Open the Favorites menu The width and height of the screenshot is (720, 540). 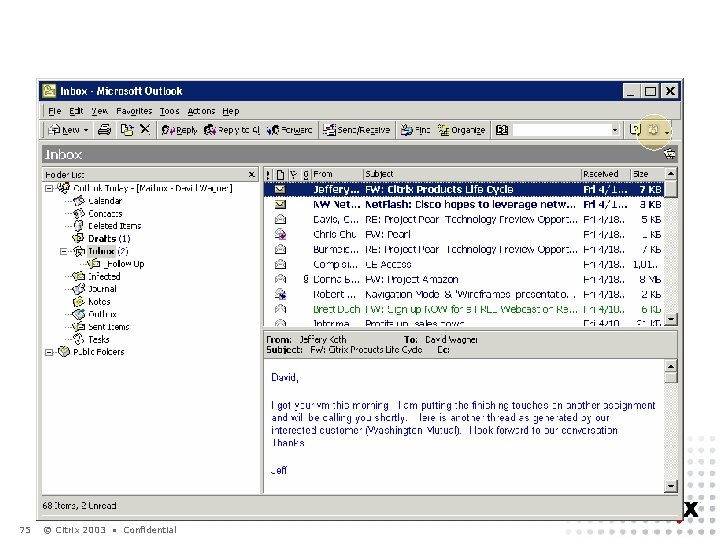click(134, 111)
